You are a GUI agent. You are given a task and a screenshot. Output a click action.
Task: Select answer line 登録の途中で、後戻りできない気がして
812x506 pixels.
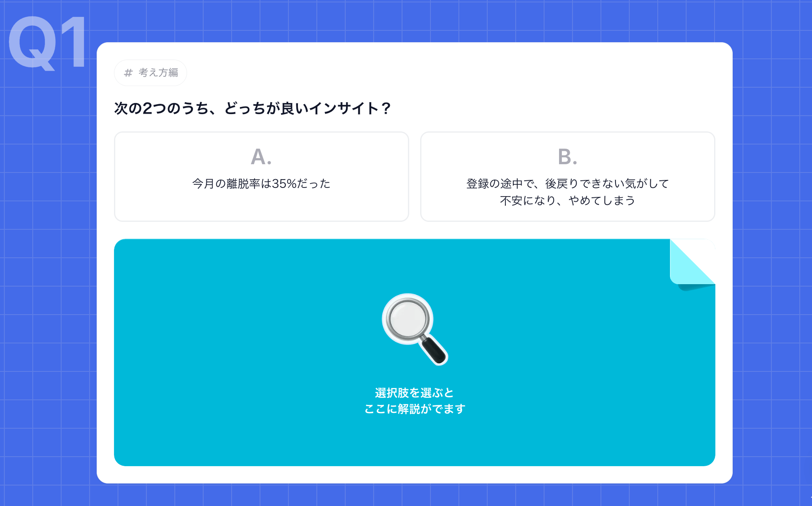(567, 184)
